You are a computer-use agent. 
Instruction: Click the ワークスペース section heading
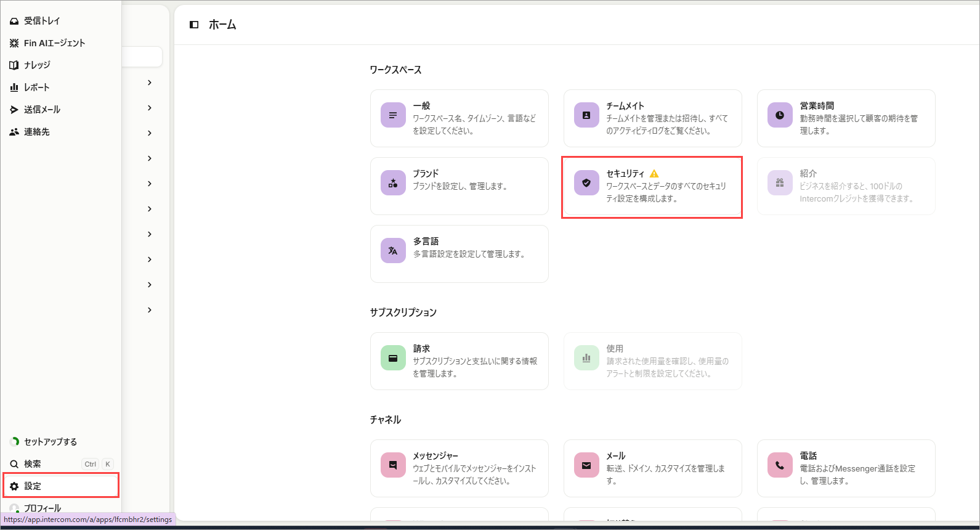click(x=395, y=70)
